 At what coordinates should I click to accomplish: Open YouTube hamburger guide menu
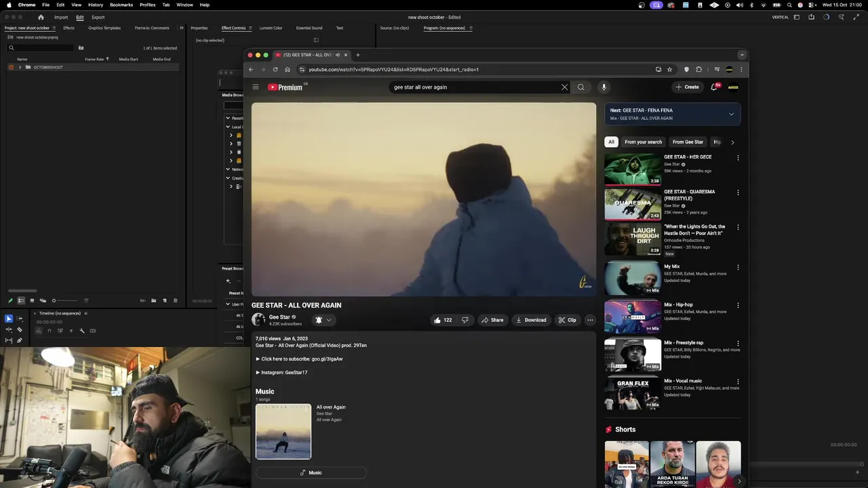pyautogui.click(x=256, y=87)
